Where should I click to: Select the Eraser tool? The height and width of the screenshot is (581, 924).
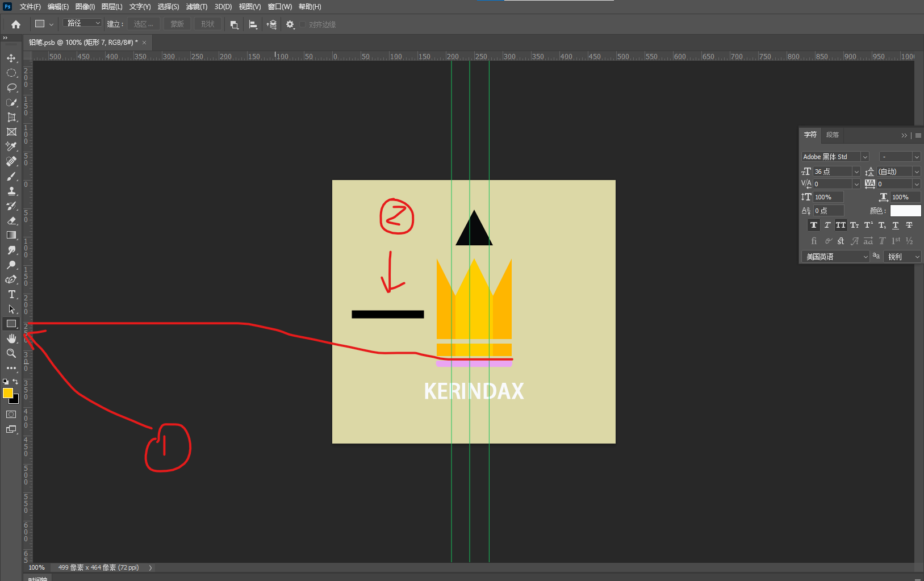point(11,220)
